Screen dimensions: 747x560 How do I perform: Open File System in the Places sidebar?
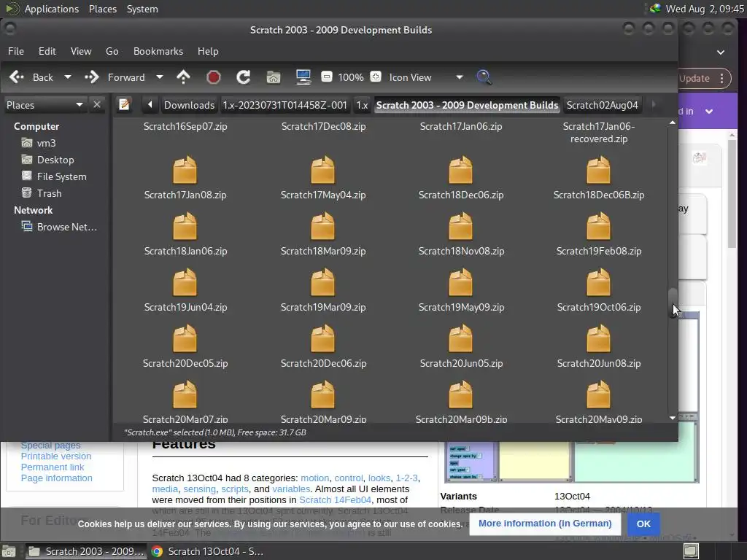[x=61, y=176]
